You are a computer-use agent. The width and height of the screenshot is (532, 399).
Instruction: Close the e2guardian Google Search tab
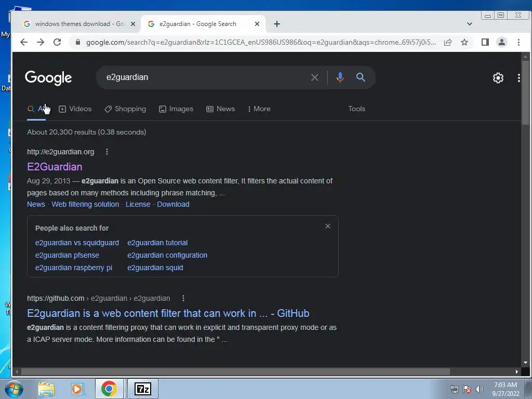coord(257,24)
